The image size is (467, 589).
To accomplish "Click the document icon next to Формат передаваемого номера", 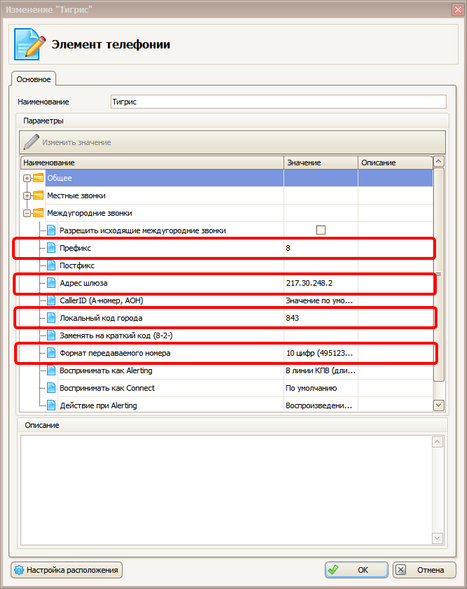I will pos(51,353).
